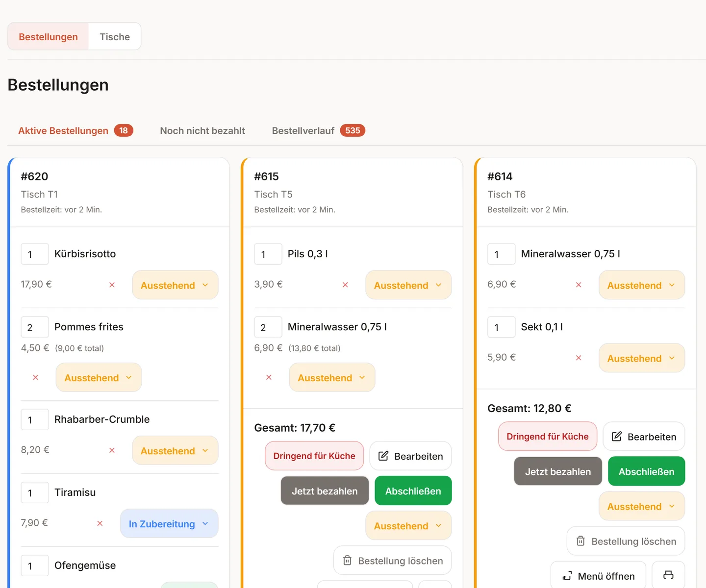Click Sekt 0,1 l quantity field
The width and height of the screenshot is (706, 588).
click(502, 327)
